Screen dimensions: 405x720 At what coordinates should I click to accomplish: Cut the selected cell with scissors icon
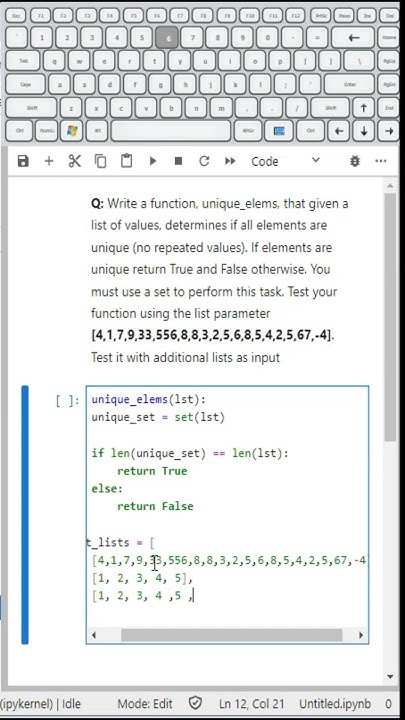click(74, 161)
